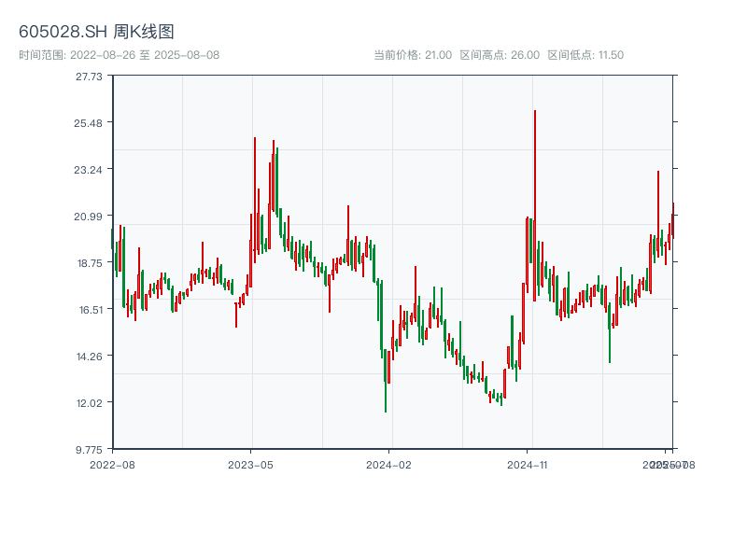
Task: Click the tallest red candlestick after 2024-11
Action: (535, 205)
